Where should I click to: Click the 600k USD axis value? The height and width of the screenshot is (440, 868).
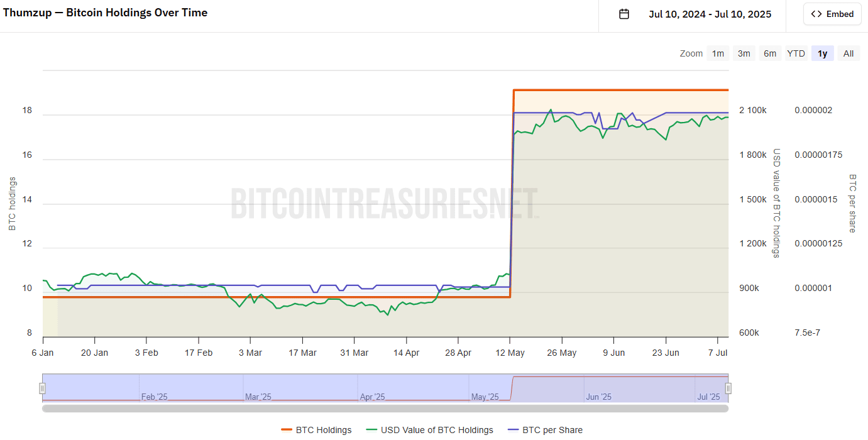coord(749,333)
